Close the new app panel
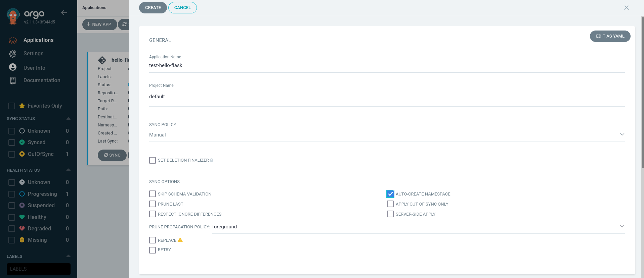 [x=626, y=8]
